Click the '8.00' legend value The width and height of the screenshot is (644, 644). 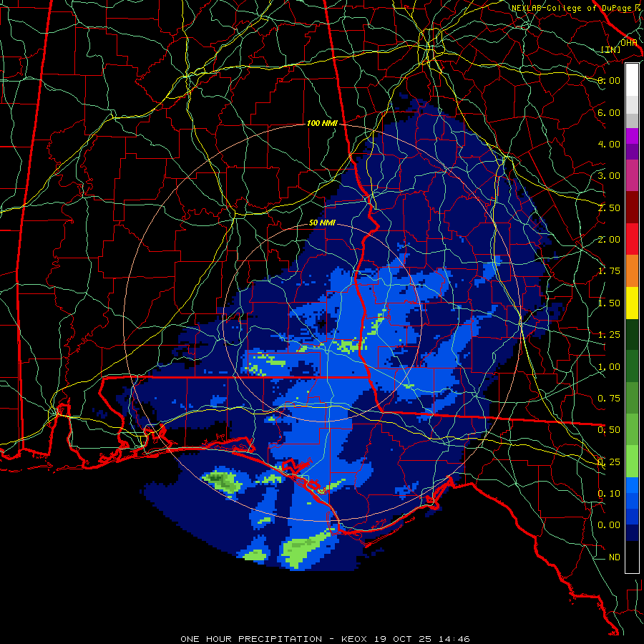pos(609,80)
